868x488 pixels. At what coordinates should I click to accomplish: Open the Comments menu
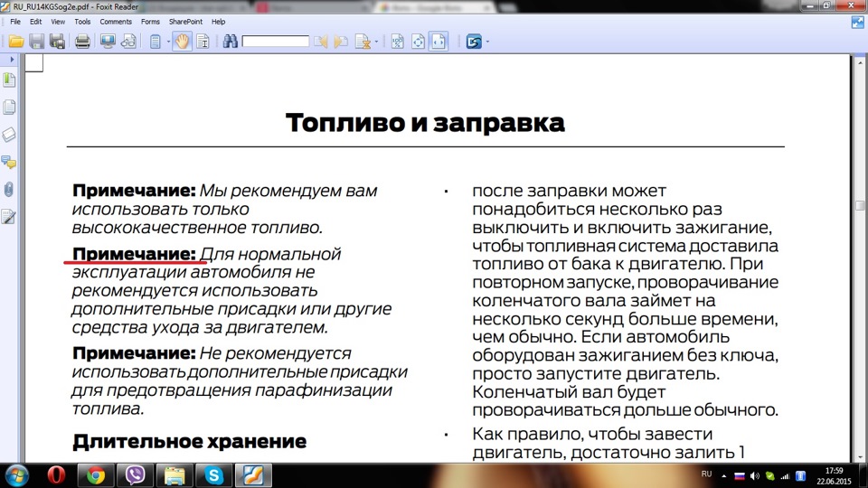coord(116,22)
